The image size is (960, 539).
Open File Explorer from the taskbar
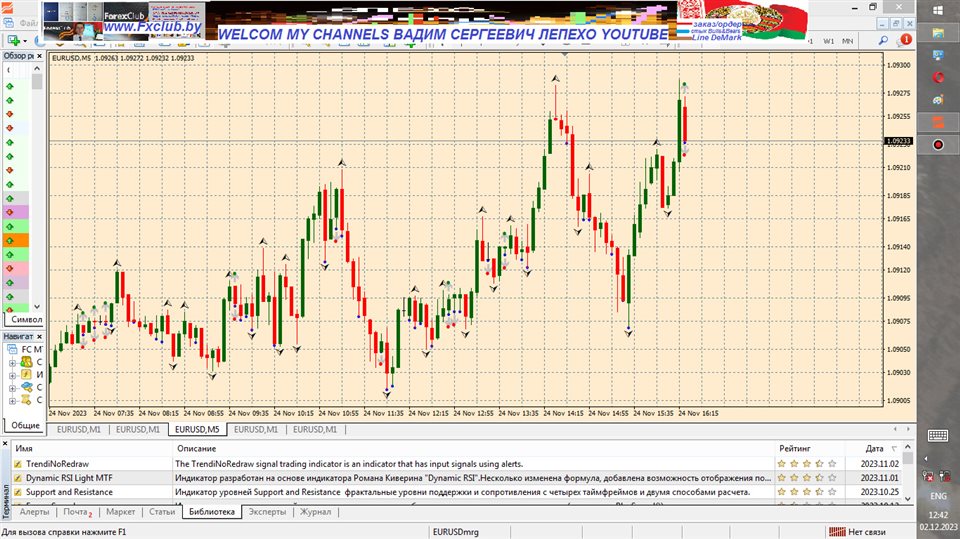(938, 33)
